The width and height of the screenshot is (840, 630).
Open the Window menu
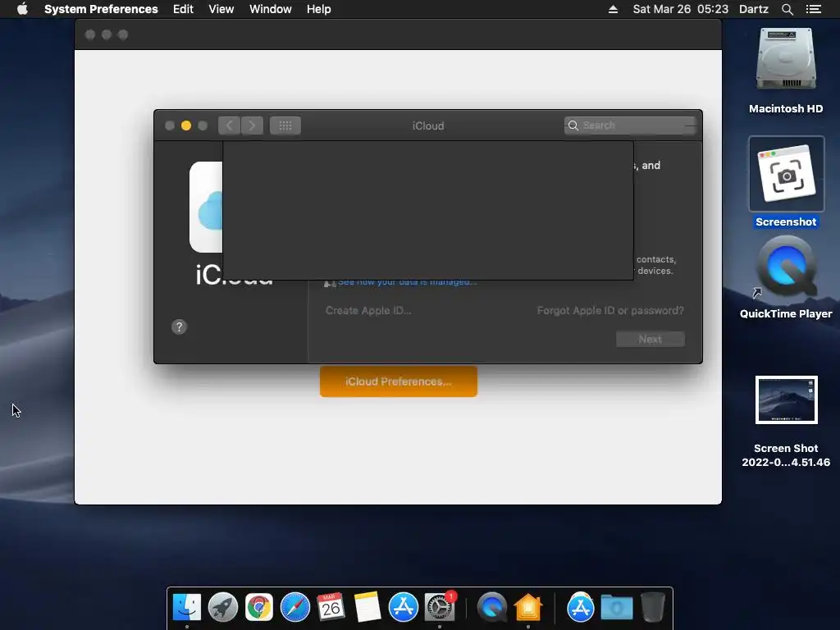coord(271,9)
